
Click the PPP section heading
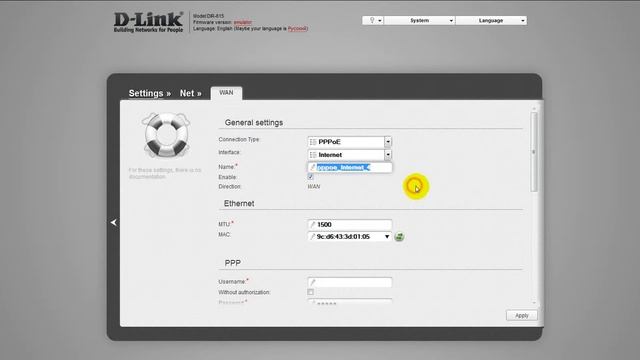tap(233, 263)
